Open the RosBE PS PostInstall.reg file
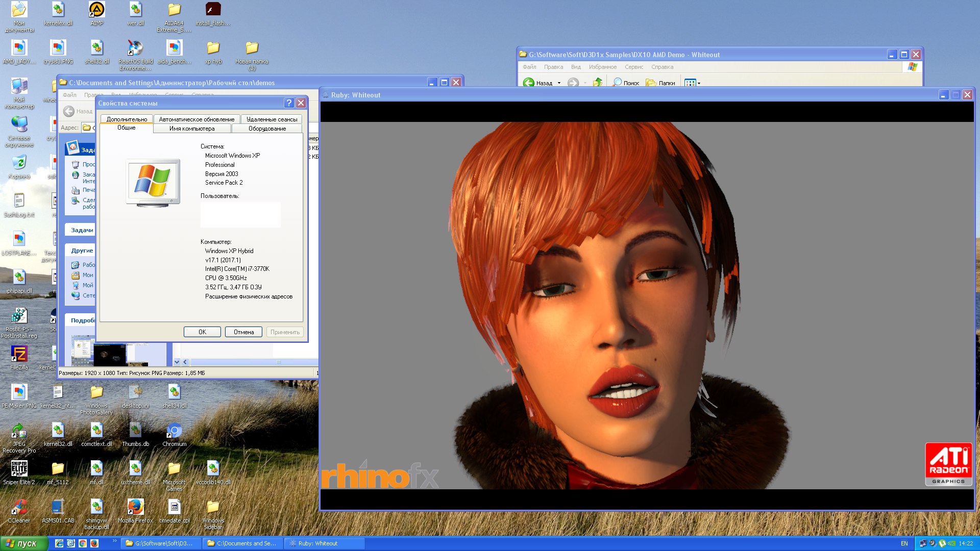 click(x=19, y=323)
